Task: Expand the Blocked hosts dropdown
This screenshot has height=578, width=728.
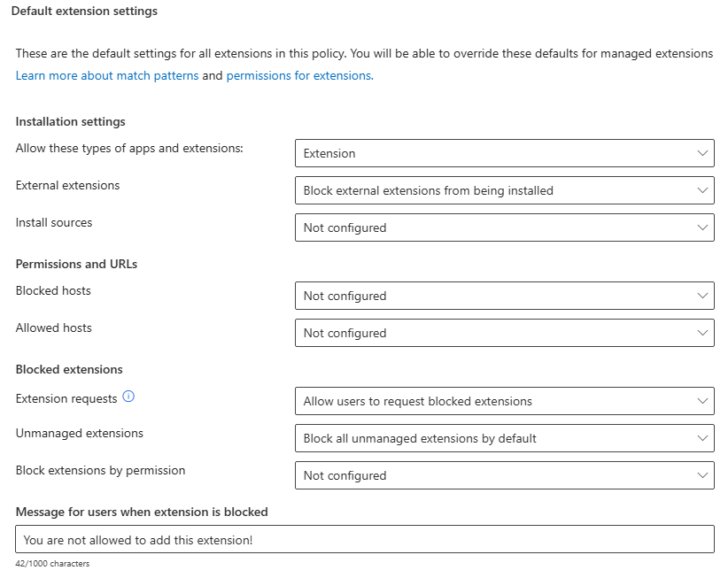Action: click(504, 296)
